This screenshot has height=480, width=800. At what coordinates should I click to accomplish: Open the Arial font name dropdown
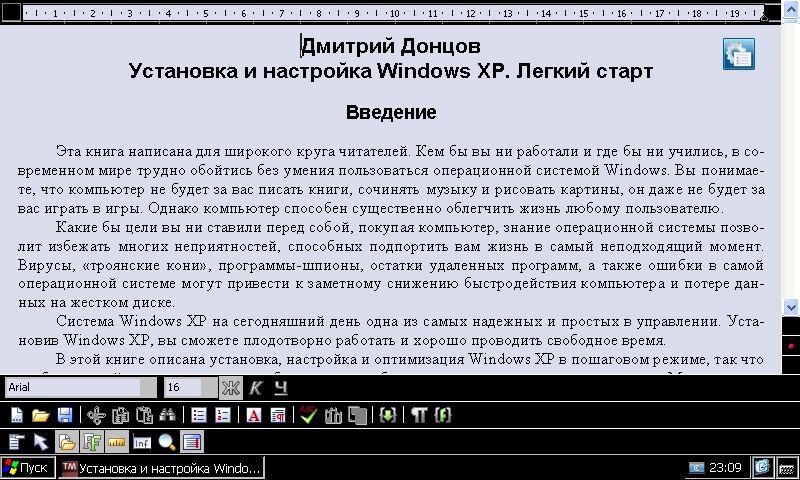(x=148, y=388)
